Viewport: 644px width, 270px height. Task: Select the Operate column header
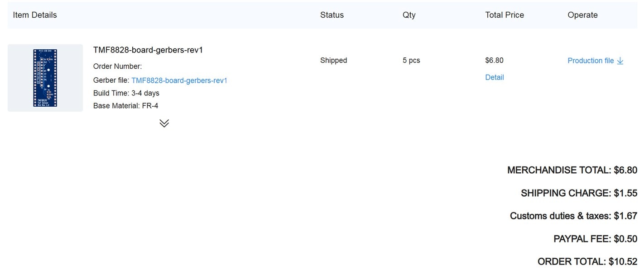point(582,15)
